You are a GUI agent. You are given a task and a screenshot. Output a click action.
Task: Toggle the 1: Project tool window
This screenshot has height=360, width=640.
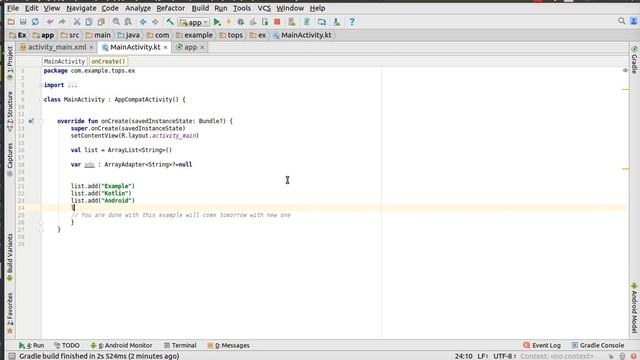click(10, 63)
